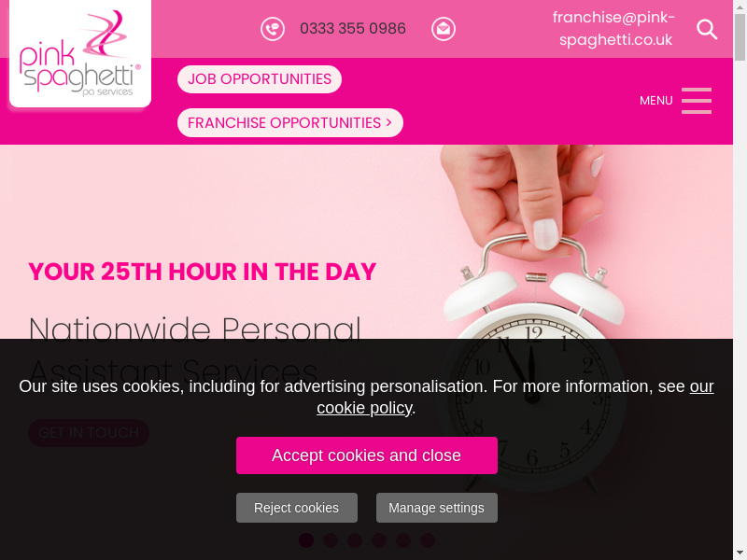Click the phone call icon
This screenshot has width=747, height=560.
click(x=273, y=29)
